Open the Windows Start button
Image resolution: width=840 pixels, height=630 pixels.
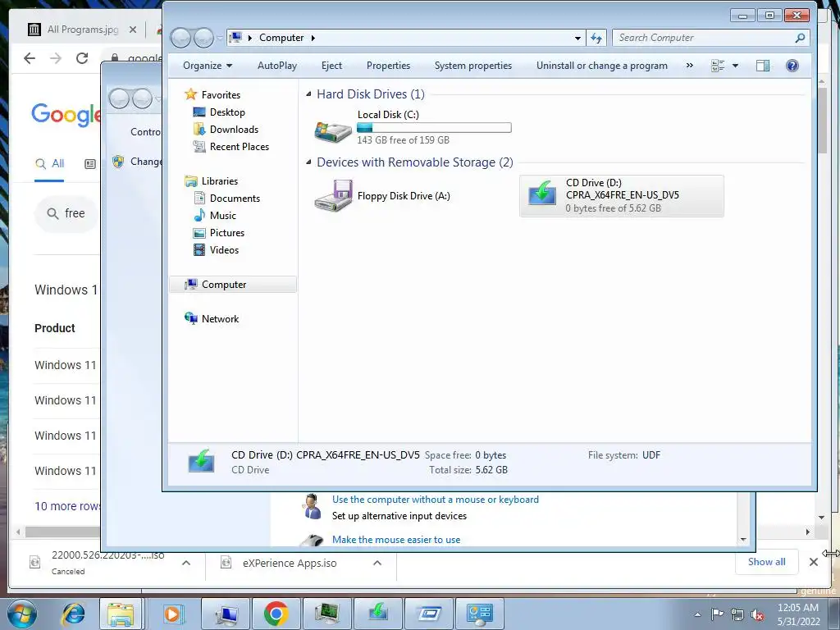coord(21,614)
